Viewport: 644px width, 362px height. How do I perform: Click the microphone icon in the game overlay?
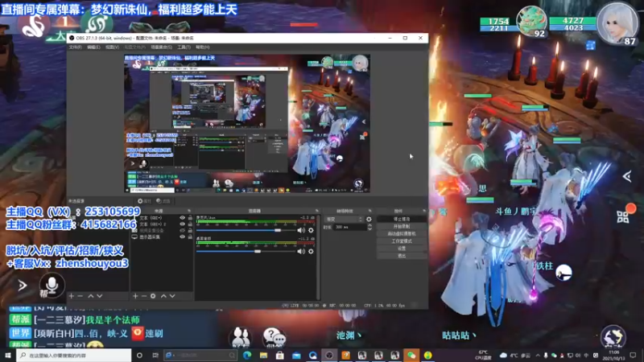click(x=52, y=285)
